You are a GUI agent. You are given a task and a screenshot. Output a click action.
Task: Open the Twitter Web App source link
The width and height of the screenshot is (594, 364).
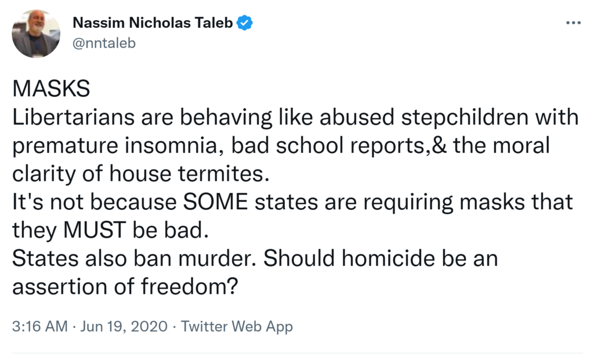237,326
